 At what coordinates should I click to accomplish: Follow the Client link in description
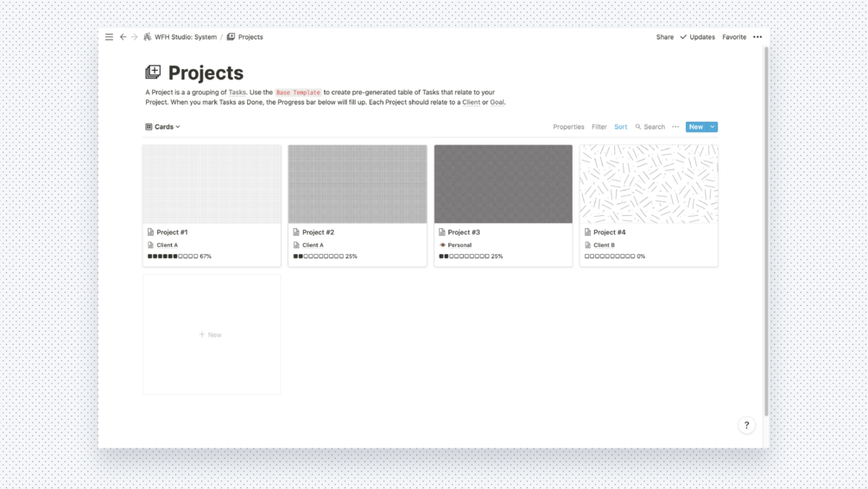pos(471,102)
